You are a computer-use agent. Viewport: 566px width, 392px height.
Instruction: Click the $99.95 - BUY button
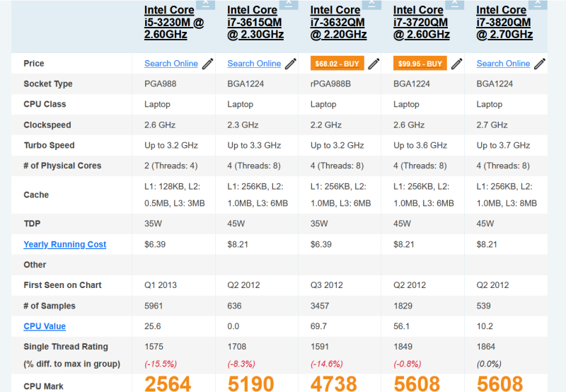click(420, 64)
